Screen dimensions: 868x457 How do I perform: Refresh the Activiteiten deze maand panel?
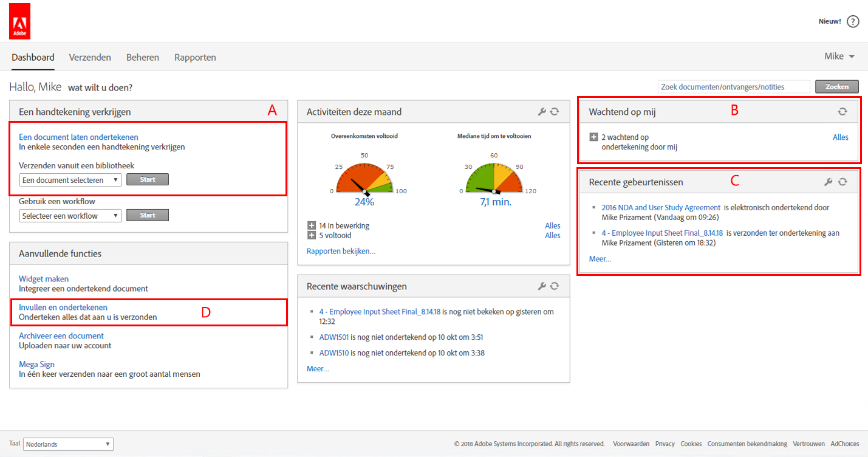(x=555, y=112)
